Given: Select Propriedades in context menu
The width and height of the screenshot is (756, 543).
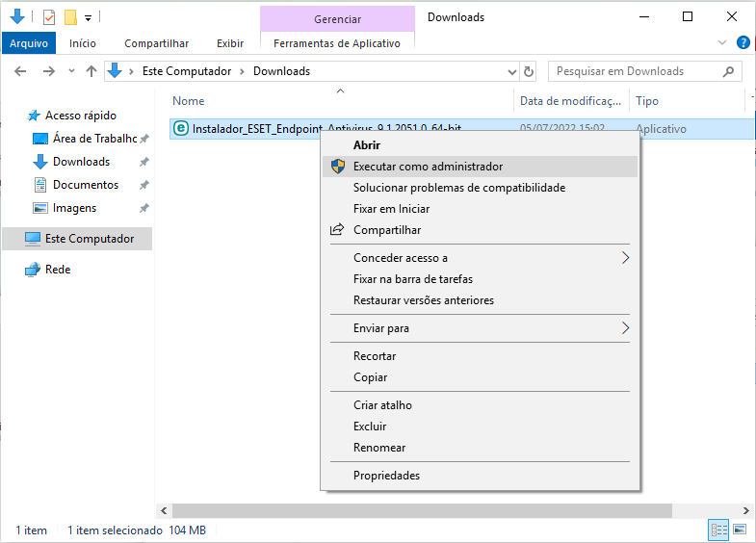Looking at the screenshot, I should 386,476.
